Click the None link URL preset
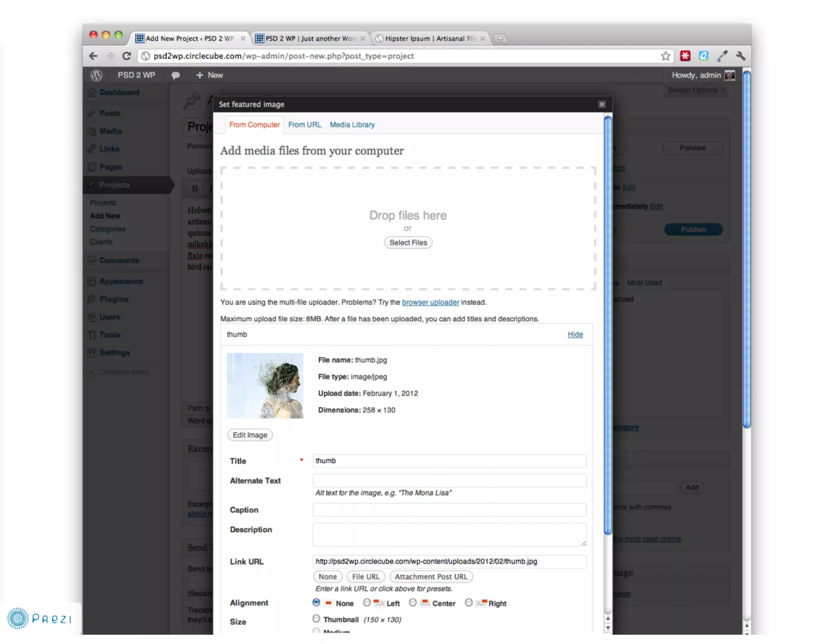Image resolution: width=834 pixels, height=644 pixels. click(x=328, y=577)
